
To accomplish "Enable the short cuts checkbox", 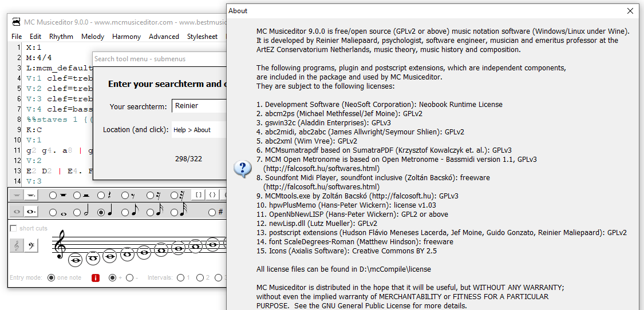I will tap(13, 228).
